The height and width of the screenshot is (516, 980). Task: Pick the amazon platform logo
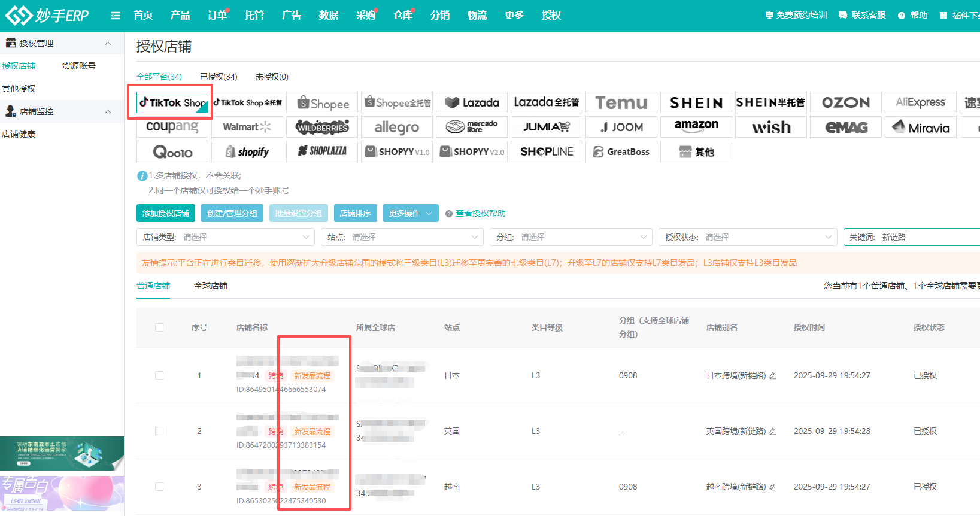696,127
